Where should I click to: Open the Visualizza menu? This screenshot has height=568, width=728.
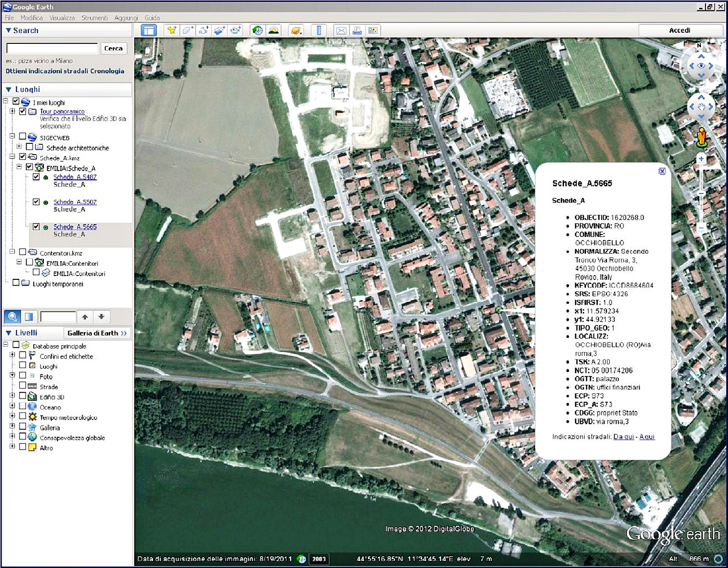click(62, 18)
